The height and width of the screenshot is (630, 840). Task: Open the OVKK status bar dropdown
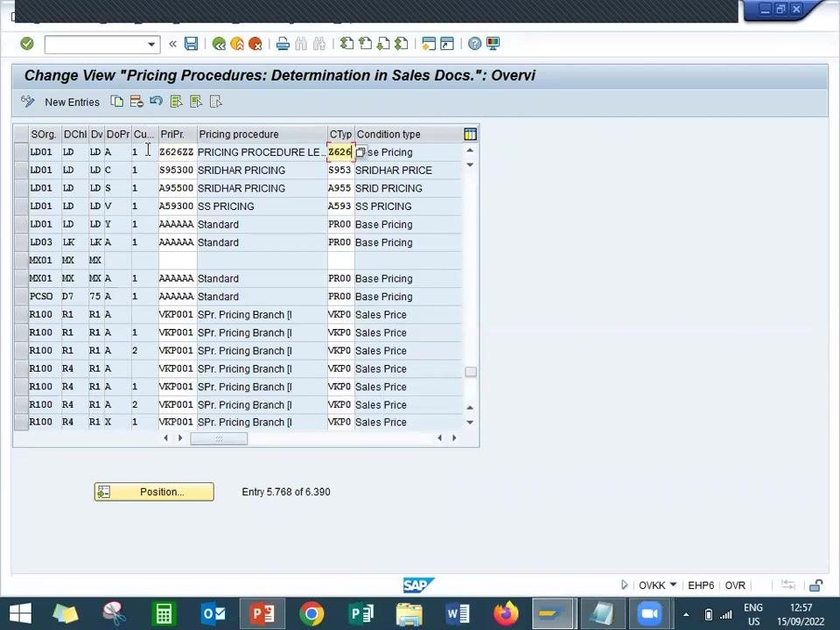674,584
